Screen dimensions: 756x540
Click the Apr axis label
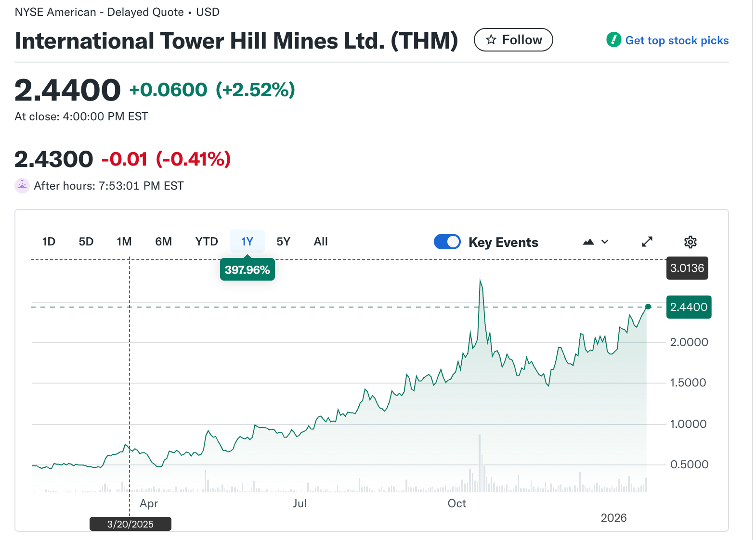(149, 503)
